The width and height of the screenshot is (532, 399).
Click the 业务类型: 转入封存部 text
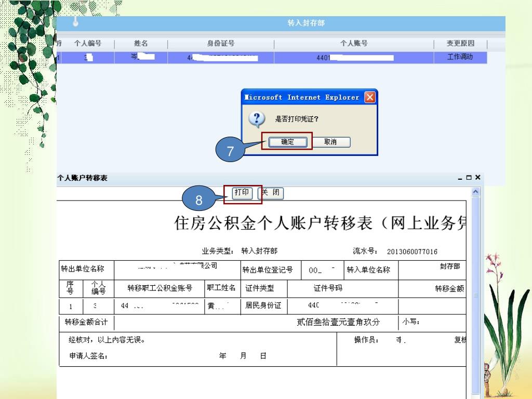point(240,251)
